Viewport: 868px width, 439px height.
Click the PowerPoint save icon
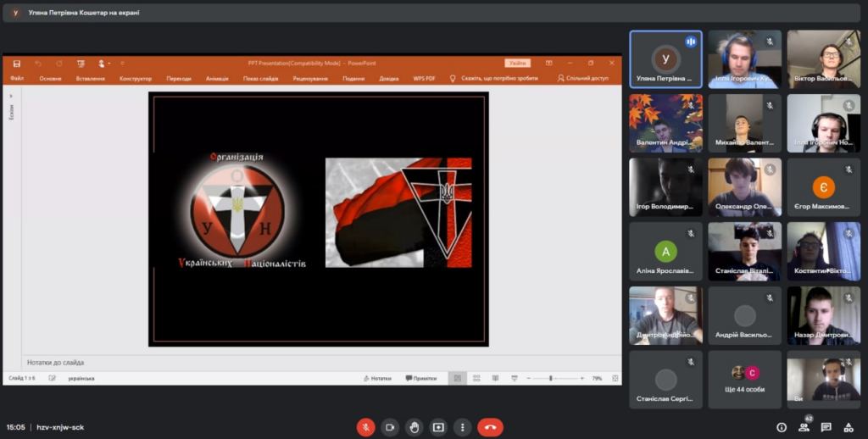click(x=16, y=64)
